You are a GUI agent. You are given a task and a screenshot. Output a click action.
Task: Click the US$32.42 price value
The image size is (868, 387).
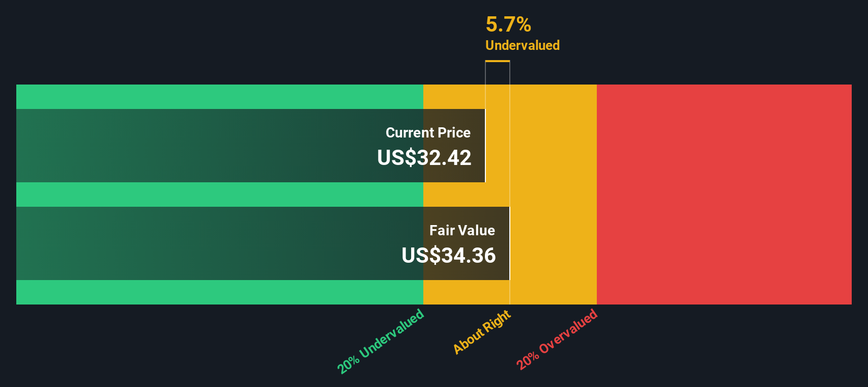tap(424, 157)
